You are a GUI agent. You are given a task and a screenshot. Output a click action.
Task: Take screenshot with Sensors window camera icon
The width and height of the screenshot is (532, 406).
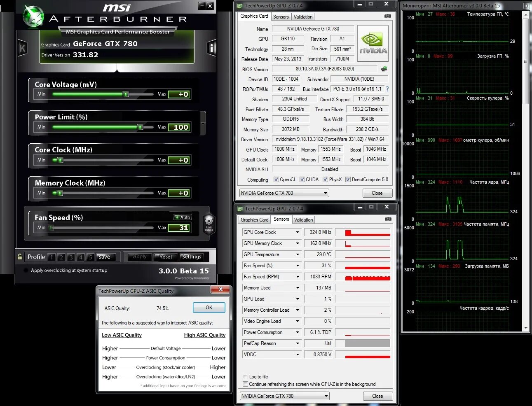tap(387, 219)
